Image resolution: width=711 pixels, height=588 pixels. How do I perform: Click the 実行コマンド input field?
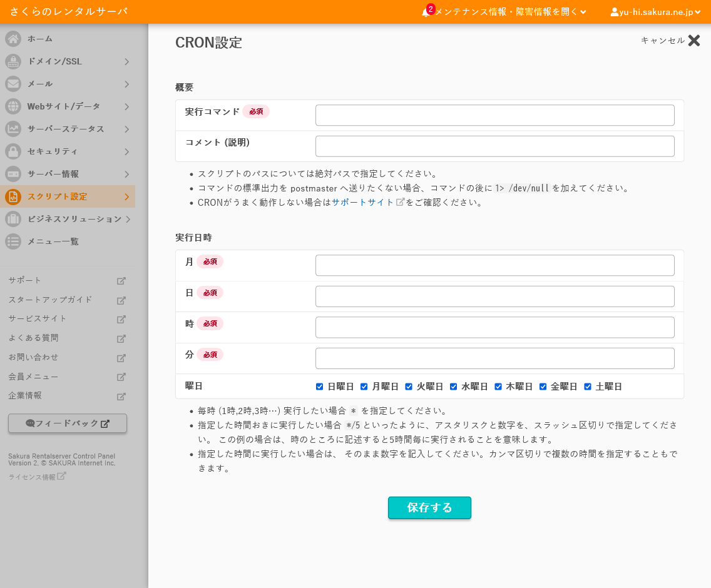click(x=494, y=115)
